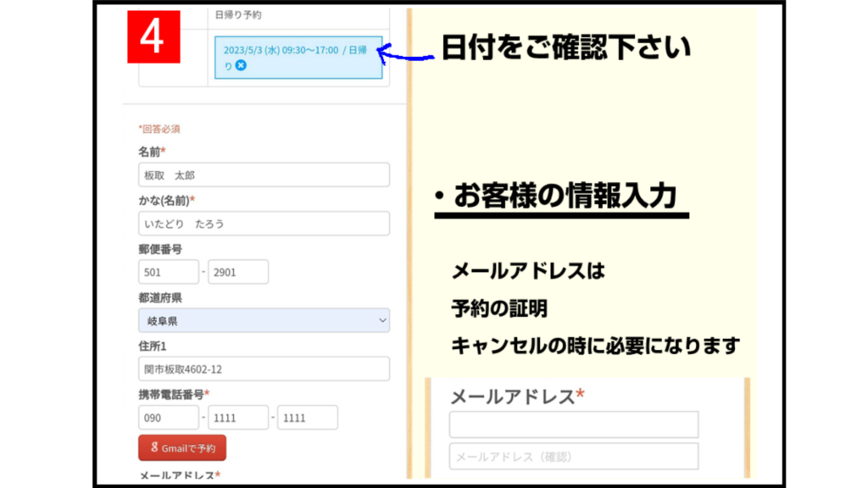Viewport: 868px width, 488px height.
Task: Click the お客様の情報入力 heading
Action: pyautogui.click(x=565, y=197)
